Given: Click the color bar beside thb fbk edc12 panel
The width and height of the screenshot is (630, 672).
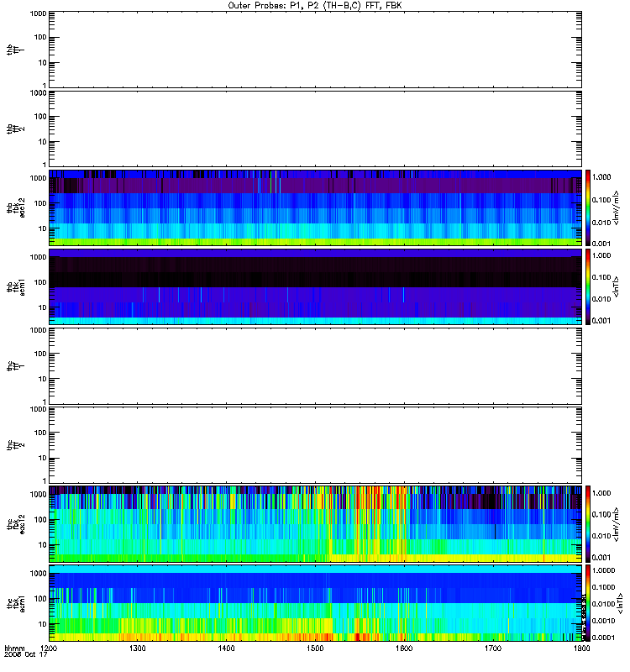Looking at the screenshot, I should pyautogui.click(x=588, y=207).
